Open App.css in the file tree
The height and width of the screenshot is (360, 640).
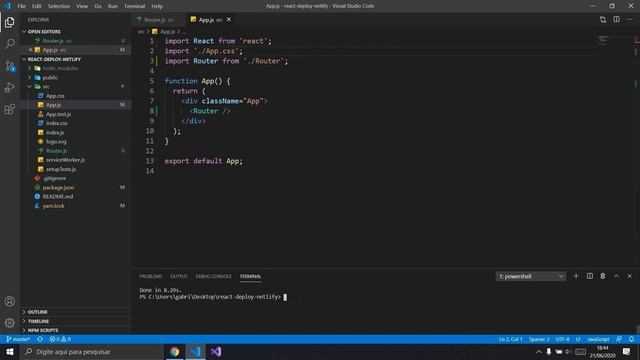point(55,96)
